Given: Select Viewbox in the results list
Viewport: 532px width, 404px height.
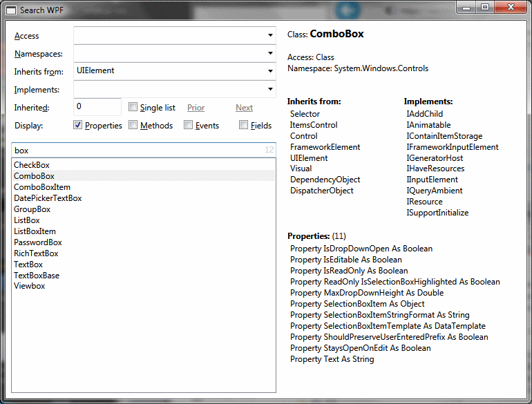Looking at the screenshot, I should [x=143, y=286].
